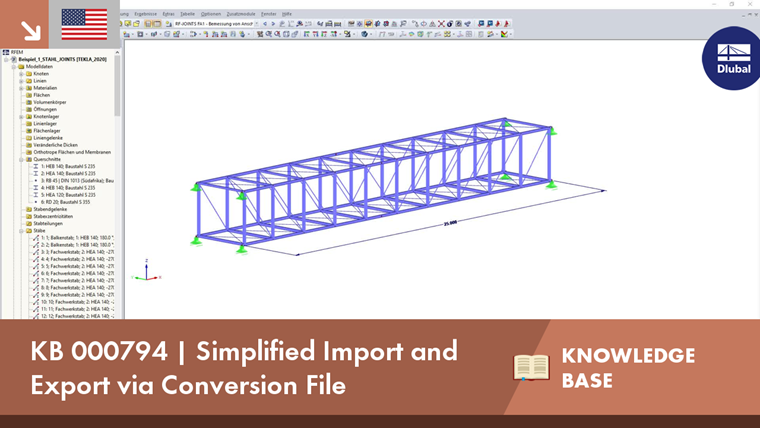Image resolution: width=760 pixels, height=428 pixels.
Task: Go to next load case arrow
Action: point(273,24)
